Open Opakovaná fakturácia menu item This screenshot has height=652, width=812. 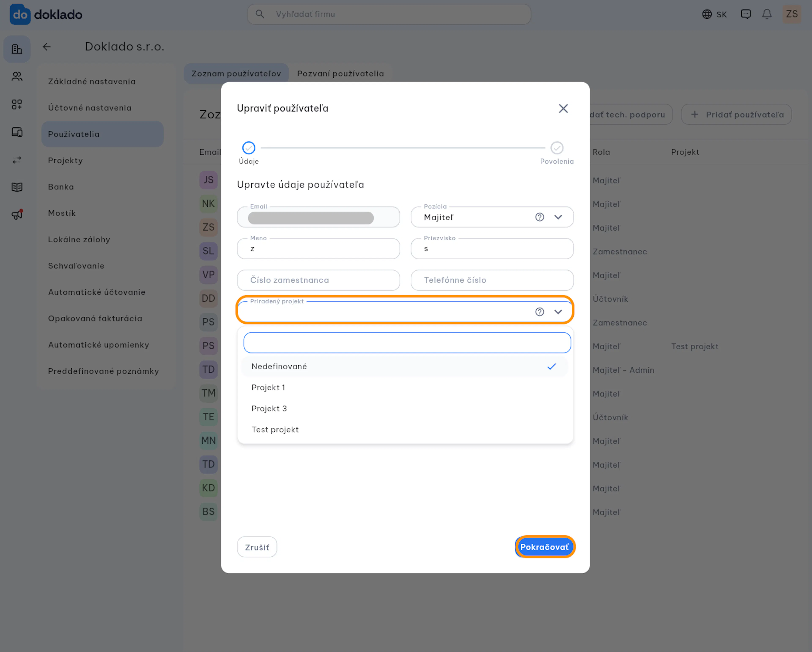pyautogui.click(x=102, y=319)
